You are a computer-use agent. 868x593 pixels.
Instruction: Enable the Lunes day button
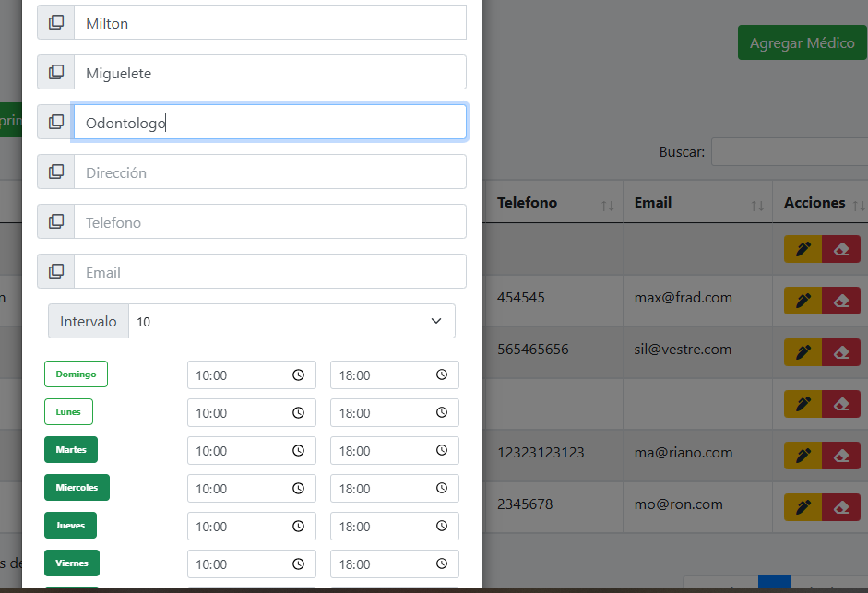pos(68,412)
